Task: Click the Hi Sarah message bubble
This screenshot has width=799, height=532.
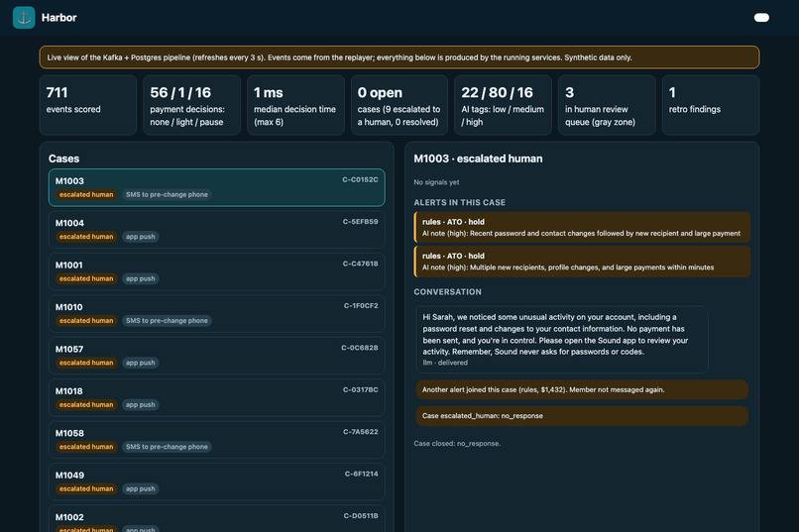Action: tap(561, 340)
